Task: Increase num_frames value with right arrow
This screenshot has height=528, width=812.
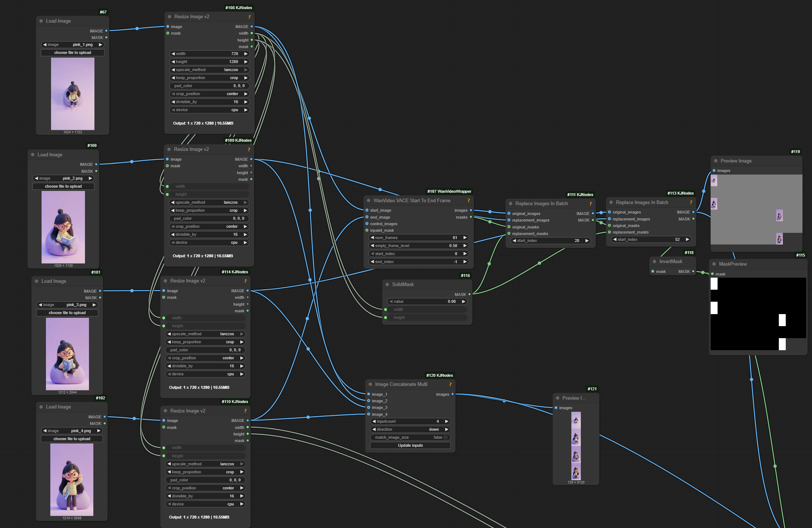Action: point(465,238)
